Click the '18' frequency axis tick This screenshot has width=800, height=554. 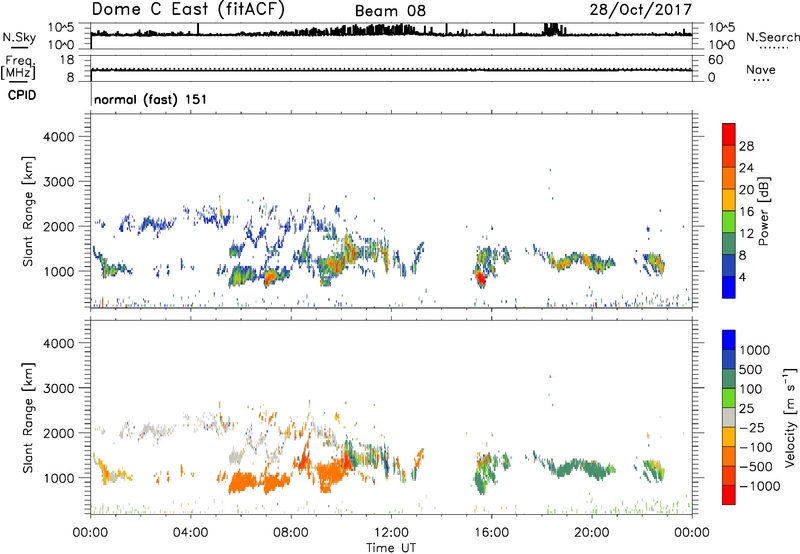pyautogui.click(x=67, y=60)
